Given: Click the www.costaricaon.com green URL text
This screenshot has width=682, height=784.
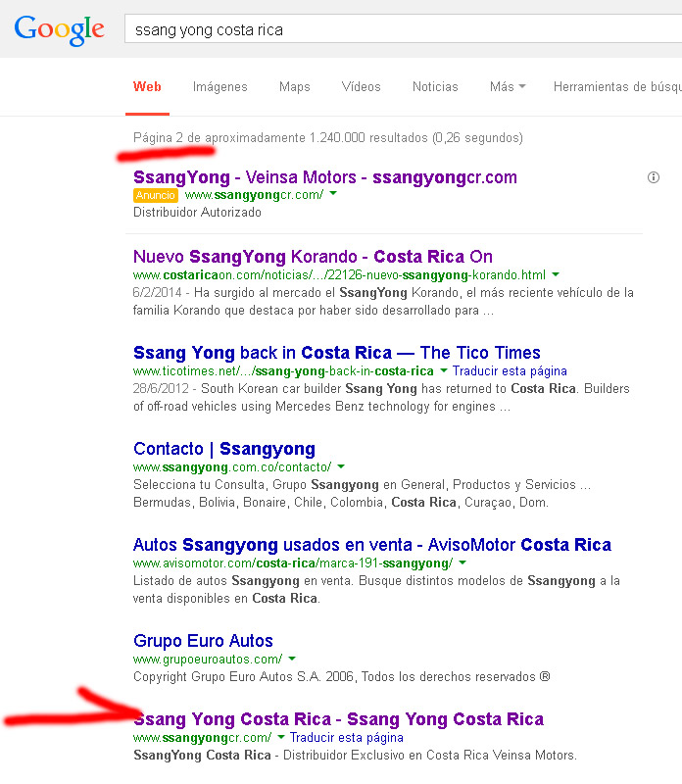Looking at the screenshot, I should [x=339, y=275].
